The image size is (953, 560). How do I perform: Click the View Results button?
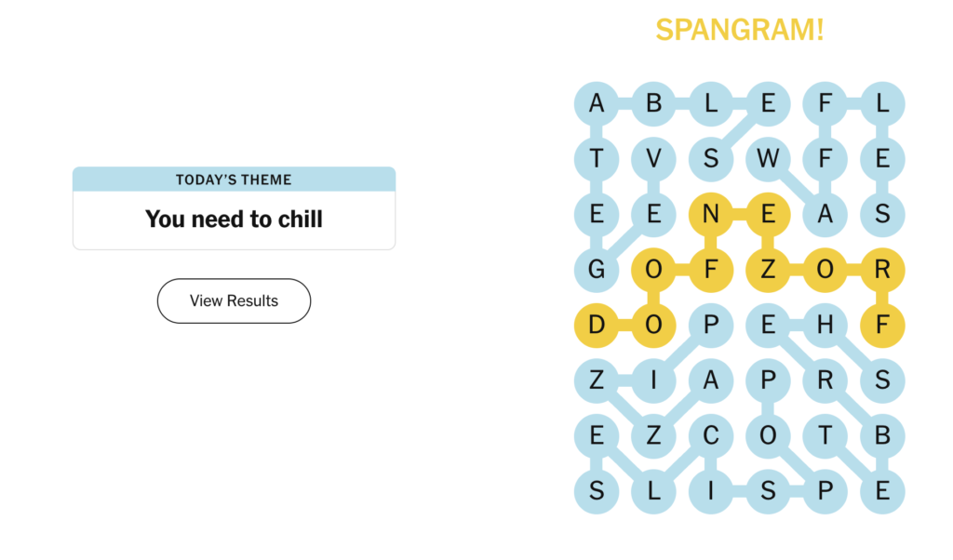tap(234, 300)
